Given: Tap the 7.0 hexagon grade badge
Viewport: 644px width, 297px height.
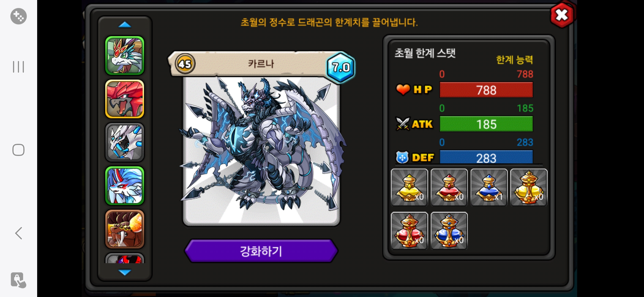Looking at the screenshot, I should point(341,67).
